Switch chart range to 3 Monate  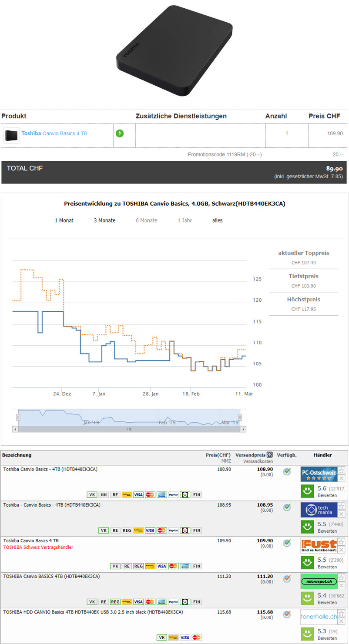click(104, 220)
